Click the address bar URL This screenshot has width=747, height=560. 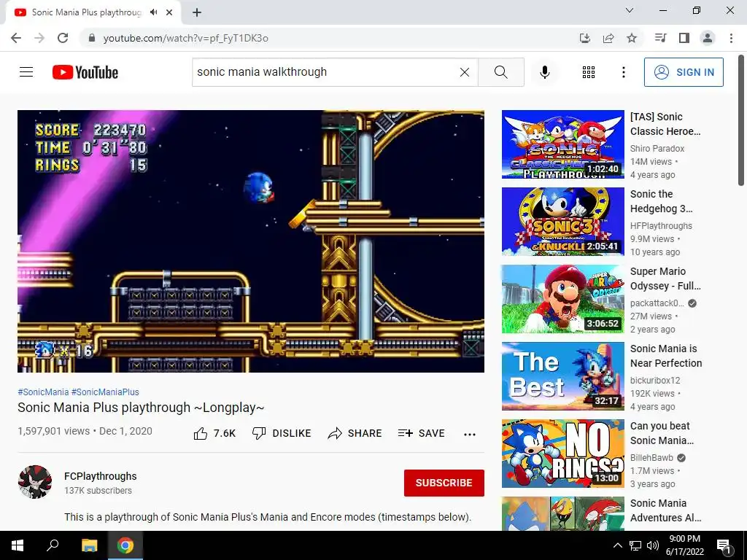(x=186, y=38)
